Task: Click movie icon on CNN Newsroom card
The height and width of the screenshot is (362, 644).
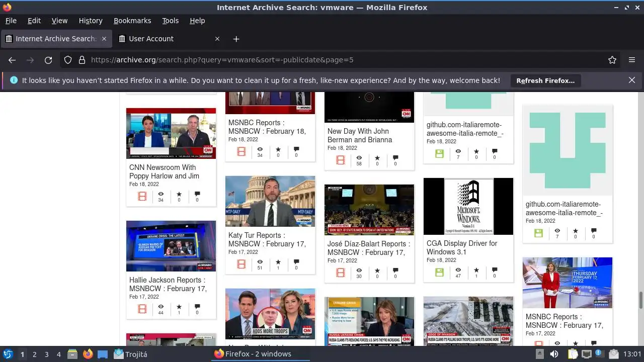Action: (142, 196)
